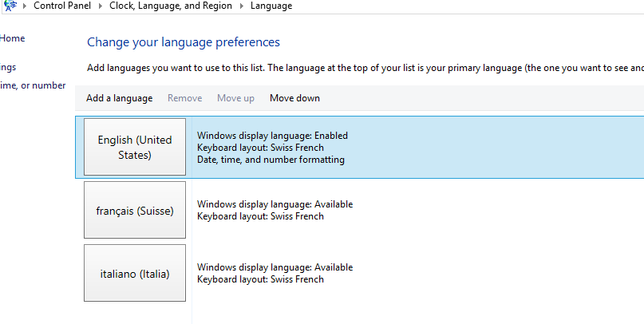Go to the Clock, Language, and Region breadcrumb
This screenshot has height=324, width=644.
point(171,6)
